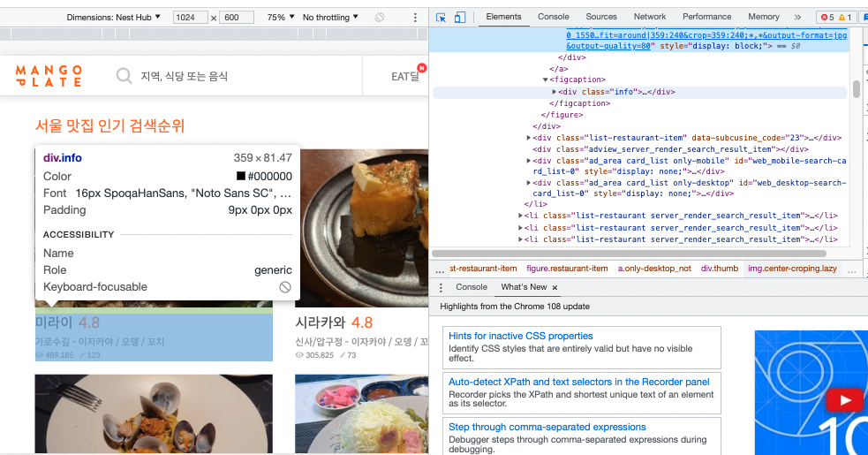The width and height of the screenshot is (868, 455).
Task: Select figure.restaurant-item breadcrumb
Action: coord(567,269)
